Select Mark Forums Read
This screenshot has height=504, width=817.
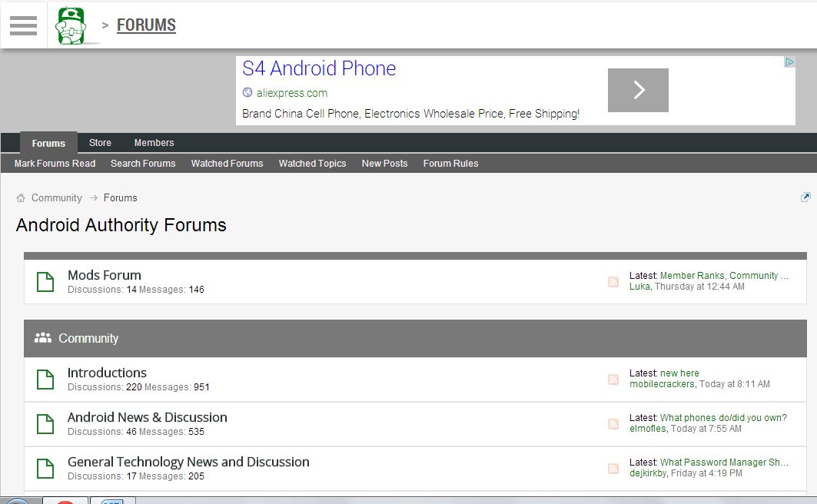(55, 164)
